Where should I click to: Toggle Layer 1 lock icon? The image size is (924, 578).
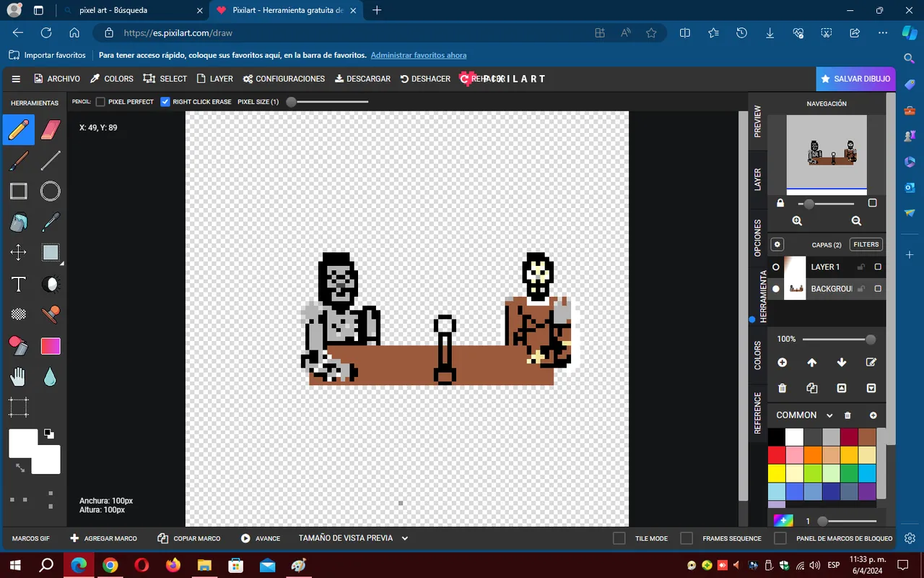point(861,267)
